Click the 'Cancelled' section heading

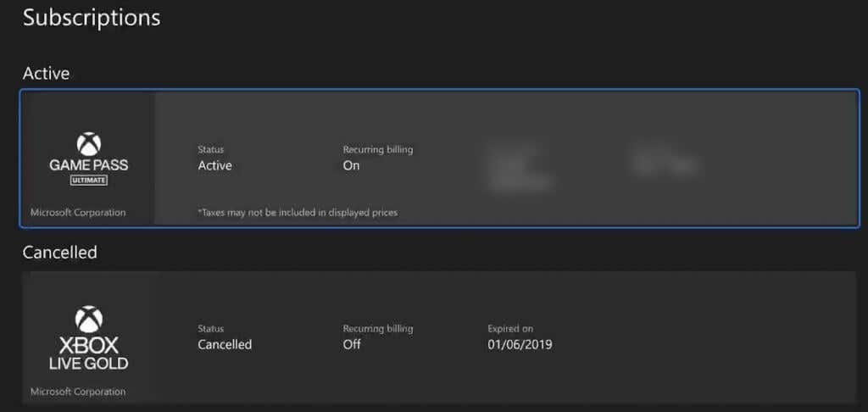tap(60, 252)
